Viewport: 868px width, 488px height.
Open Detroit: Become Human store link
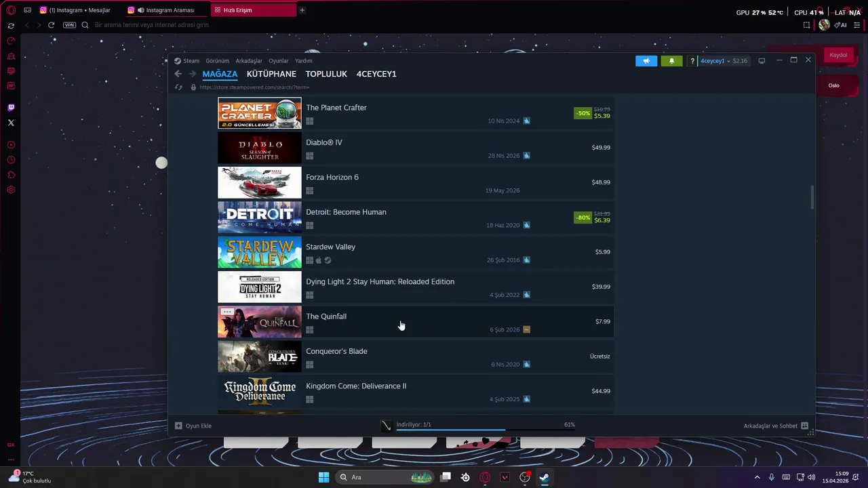click(346, 212)
